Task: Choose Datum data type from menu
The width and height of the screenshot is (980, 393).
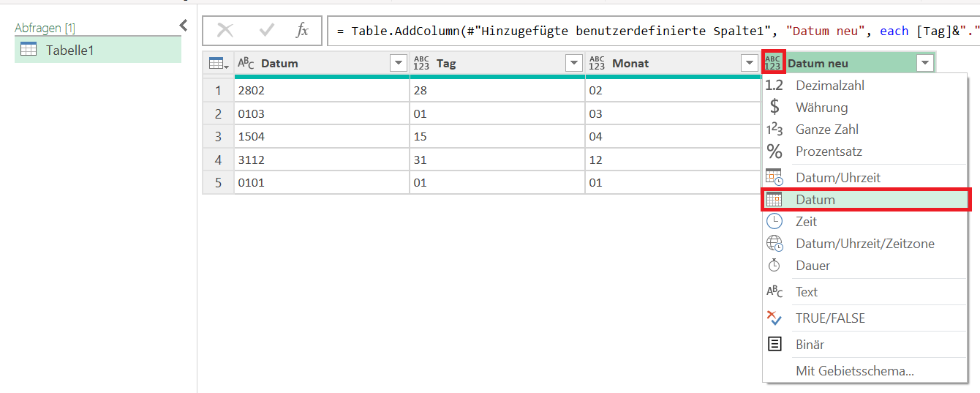Action: 867,199
